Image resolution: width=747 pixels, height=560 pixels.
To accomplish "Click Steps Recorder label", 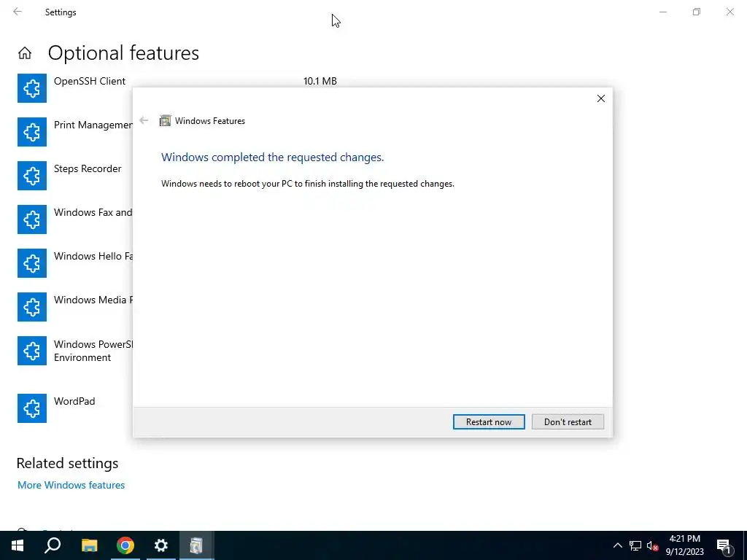I will coord(88,168).
